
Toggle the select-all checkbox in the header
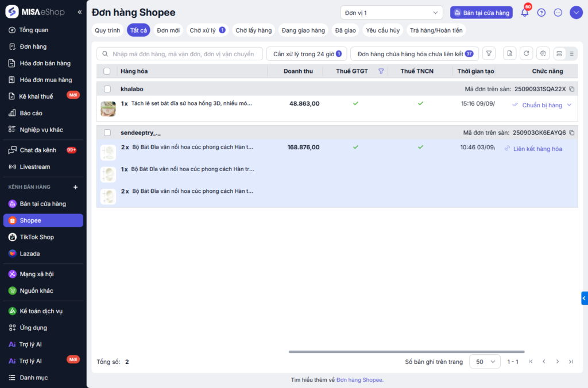pyautogui.click(x=107, y=71)
